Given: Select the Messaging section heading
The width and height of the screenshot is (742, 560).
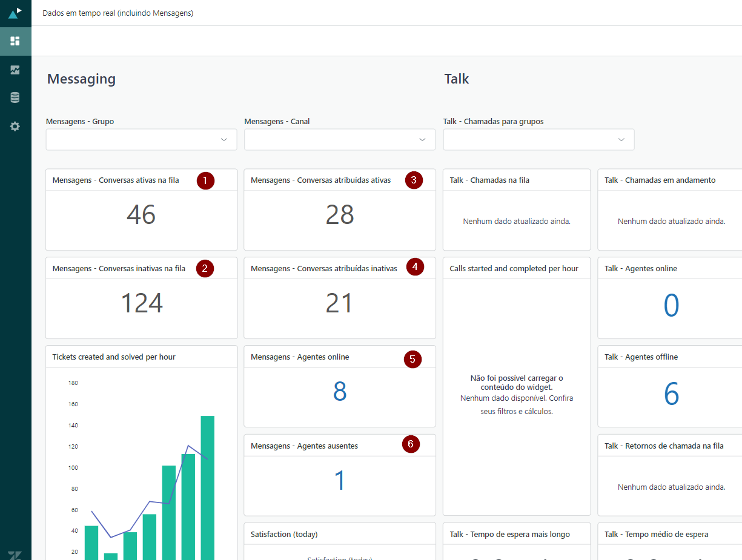Looking at the screenshot, I should click(x=81, y=79).
